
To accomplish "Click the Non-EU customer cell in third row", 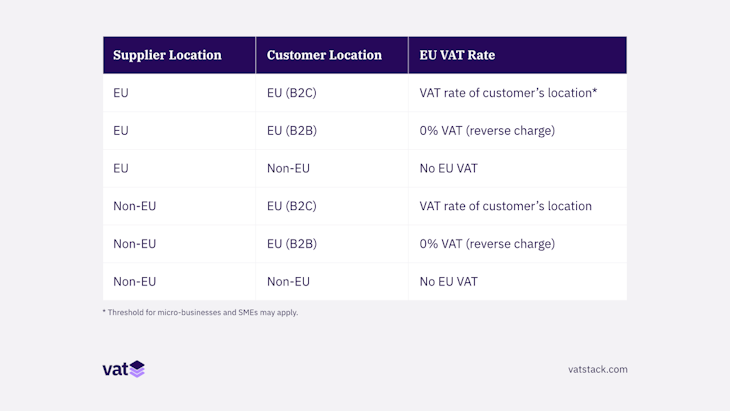I will [x=288, y=168].
